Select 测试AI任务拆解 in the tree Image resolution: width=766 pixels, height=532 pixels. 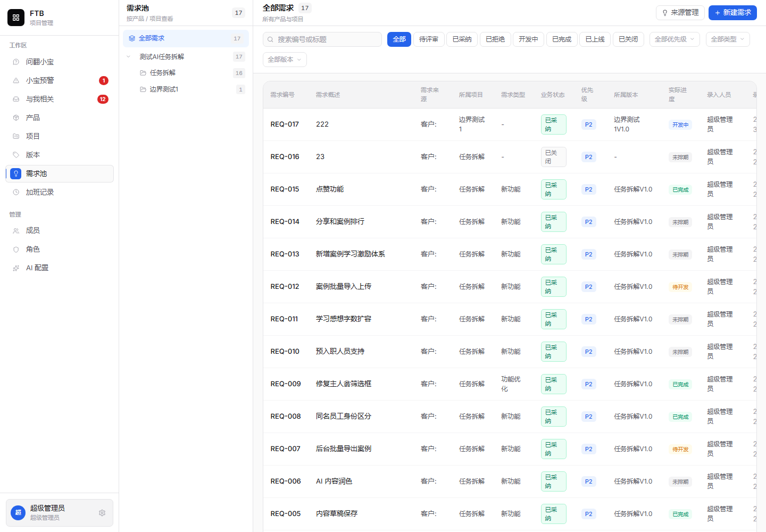186,57
